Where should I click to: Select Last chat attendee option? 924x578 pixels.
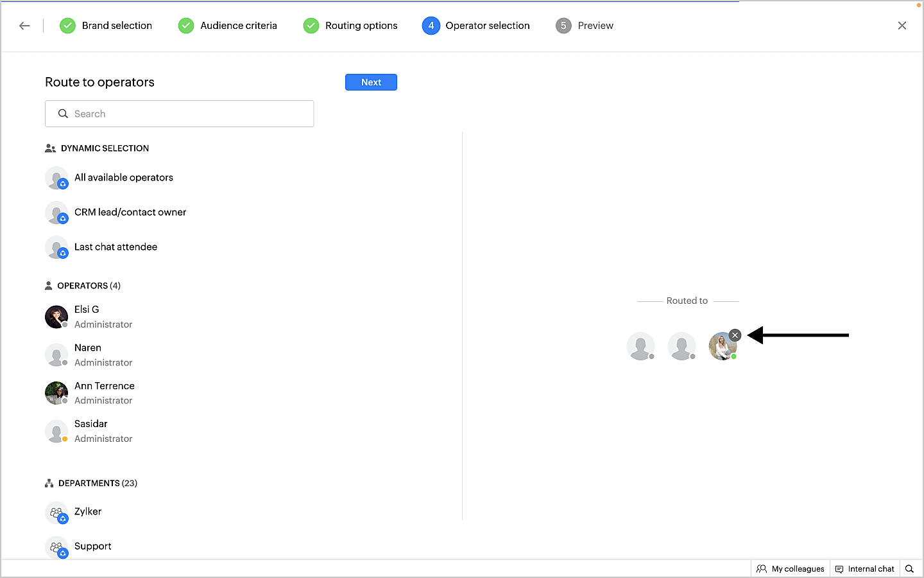(116, 247)
